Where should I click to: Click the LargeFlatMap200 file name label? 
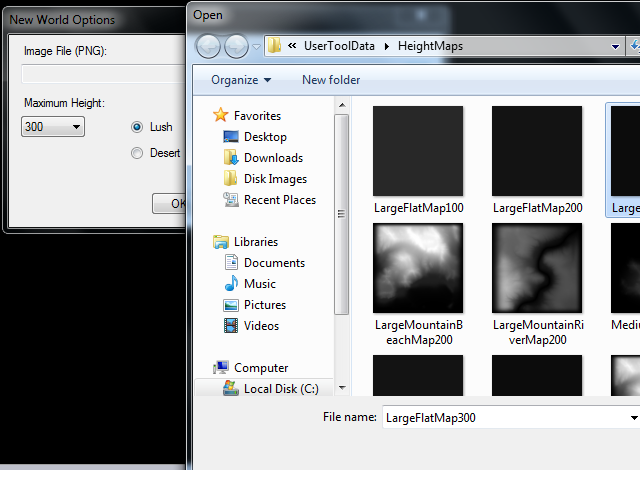coord(538,208)
